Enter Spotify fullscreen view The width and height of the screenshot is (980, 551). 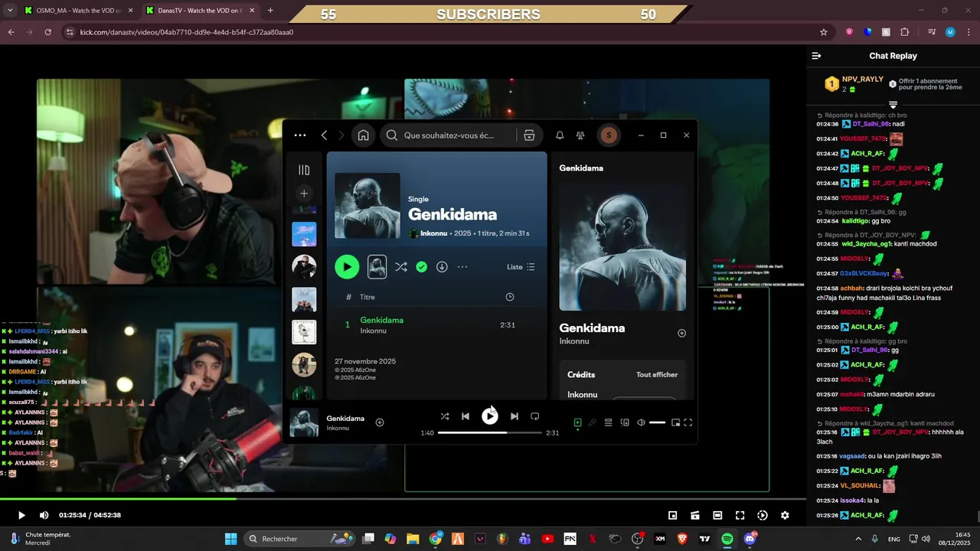click(x=688, y=422)
